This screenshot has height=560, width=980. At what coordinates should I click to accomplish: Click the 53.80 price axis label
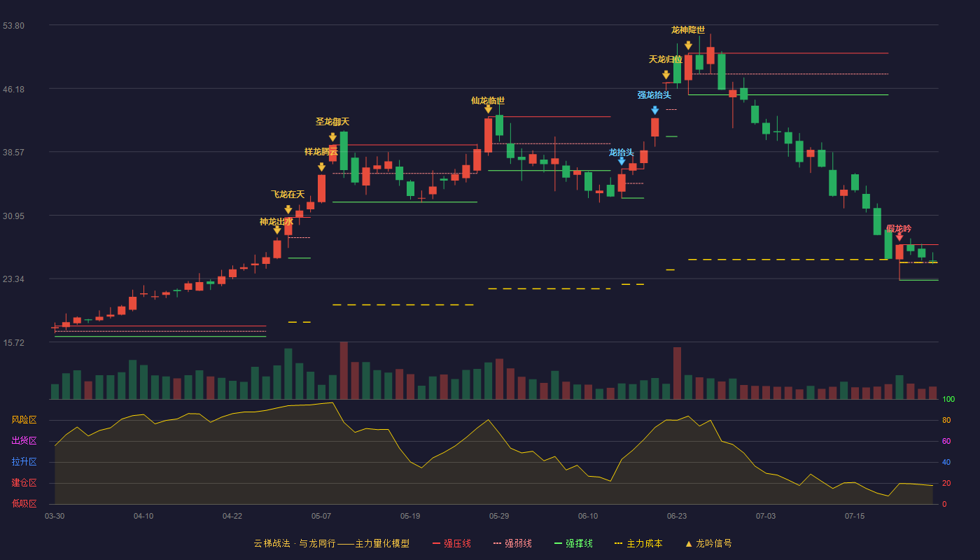point(13,26)
